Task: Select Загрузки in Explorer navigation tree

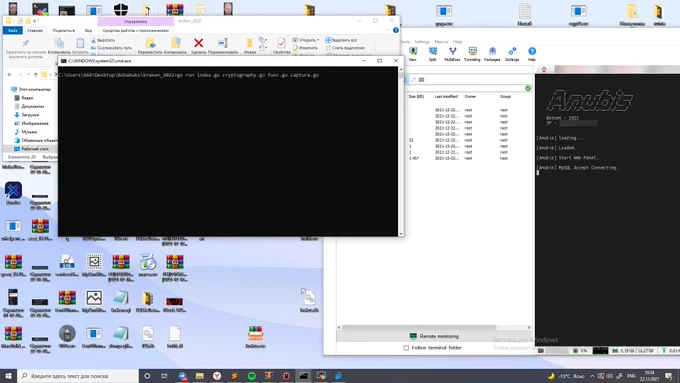Action: coord(26,115)
